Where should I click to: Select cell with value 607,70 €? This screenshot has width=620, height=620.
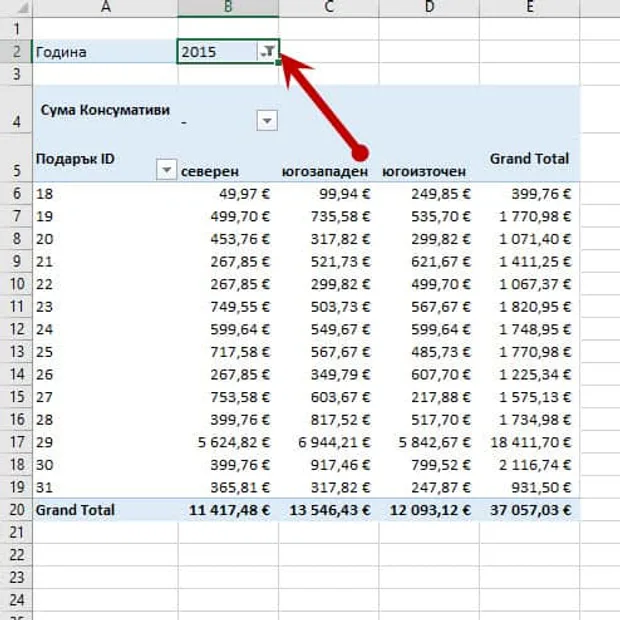(429, 374)
